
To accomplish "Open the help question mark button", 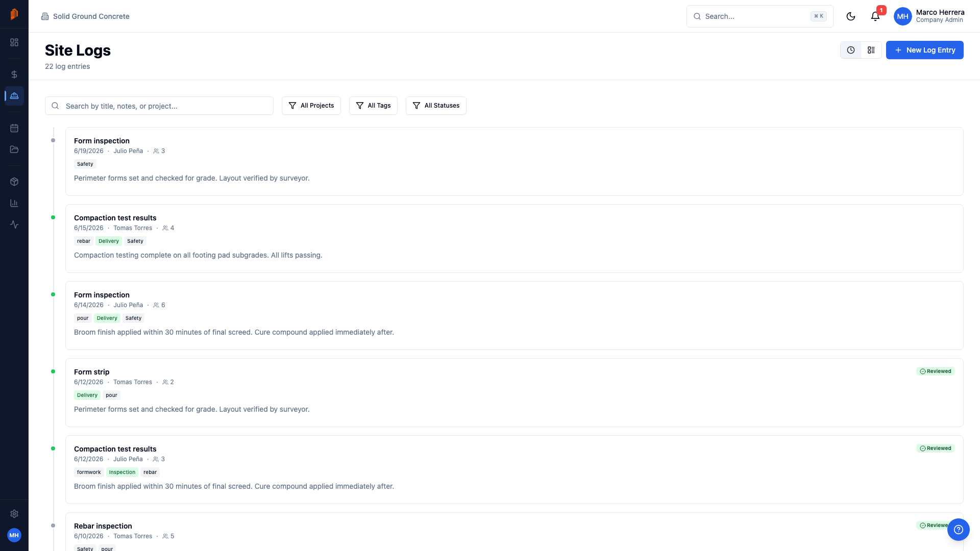I will 959,530.
